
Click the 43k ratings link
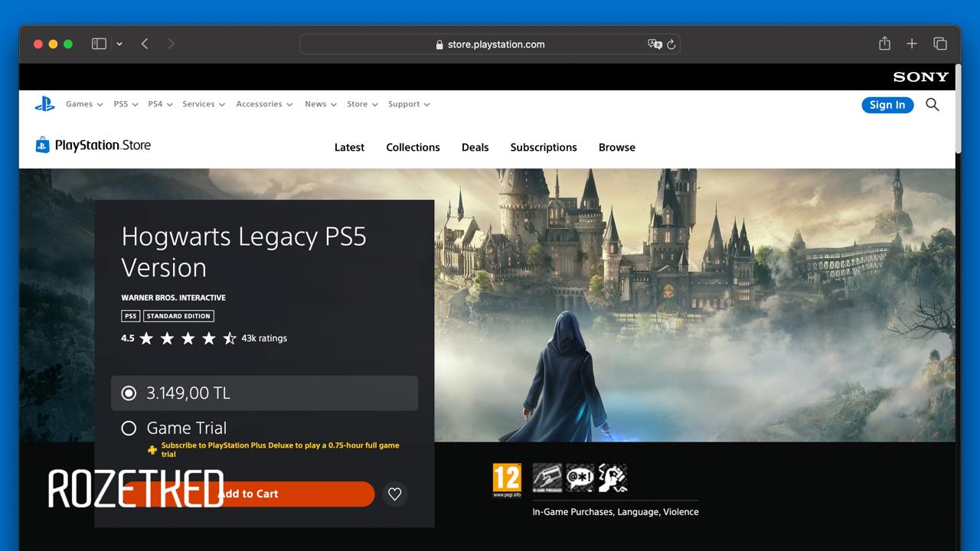coord(264,338)
